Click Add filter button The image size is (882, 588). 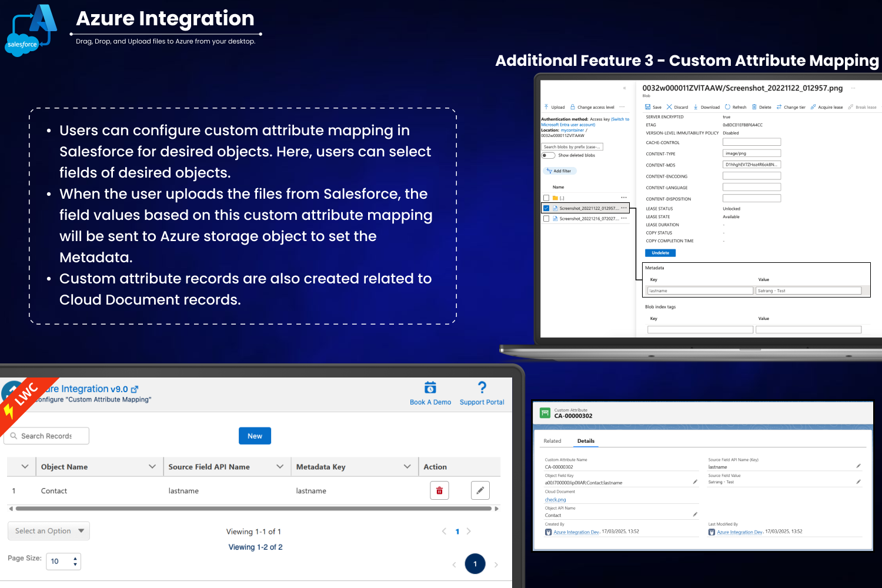click(x=560, y=171)
